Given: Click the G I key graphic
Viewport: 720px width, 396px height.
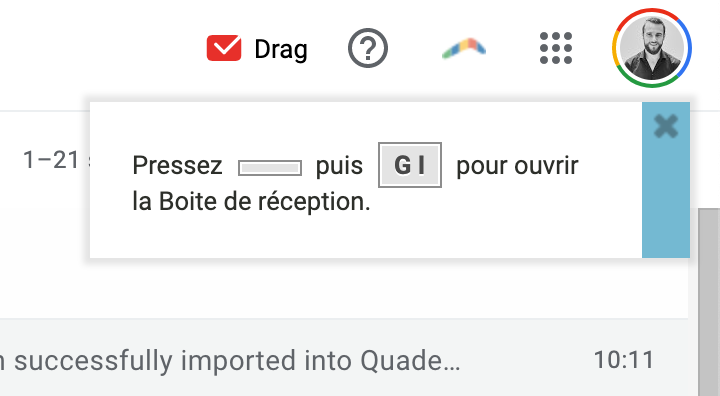Looking at the screenshot, I should [x=410, y=165].
